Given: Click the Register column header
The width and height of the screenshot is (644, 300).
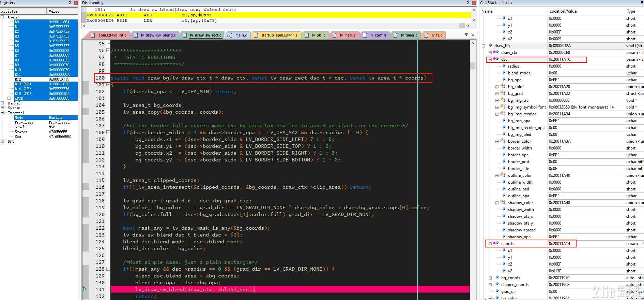Looking at the screenshot, I should click(24, 11).
